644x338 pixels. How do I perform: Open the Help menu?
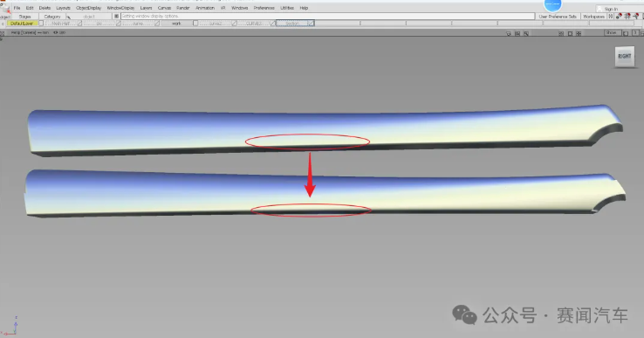pos(304,8)
